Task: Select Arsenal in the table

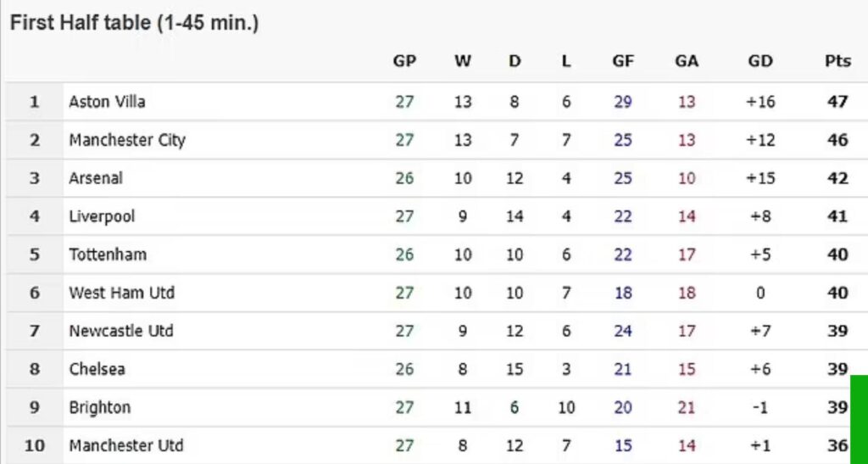Action: tap(96, 178)
